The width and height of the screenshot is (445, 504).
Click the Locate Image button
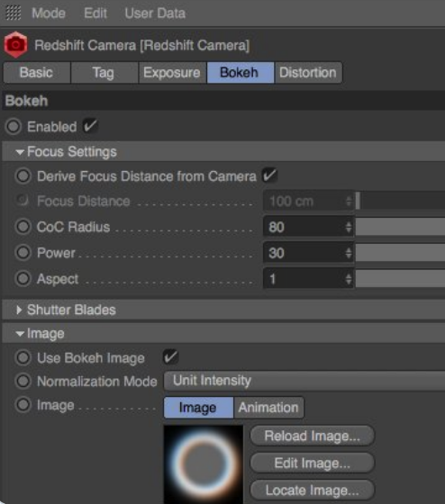[x=312, y=490]
